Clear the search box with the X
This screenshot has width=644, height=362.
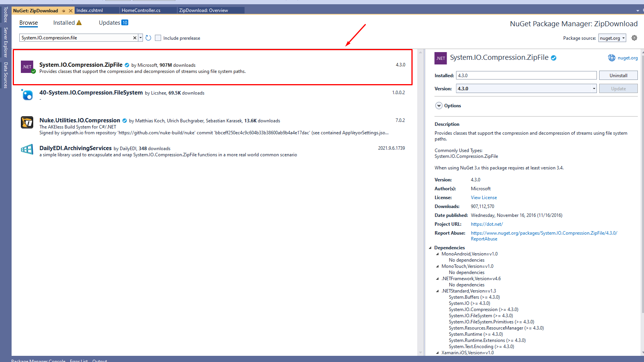pos(135,38)
